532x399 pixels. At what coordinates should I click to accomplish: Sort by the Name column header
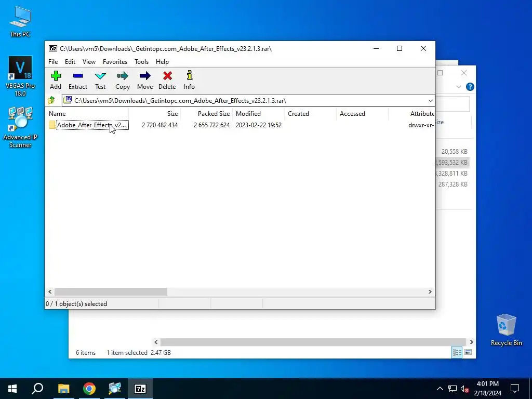[x=87, y=114]
